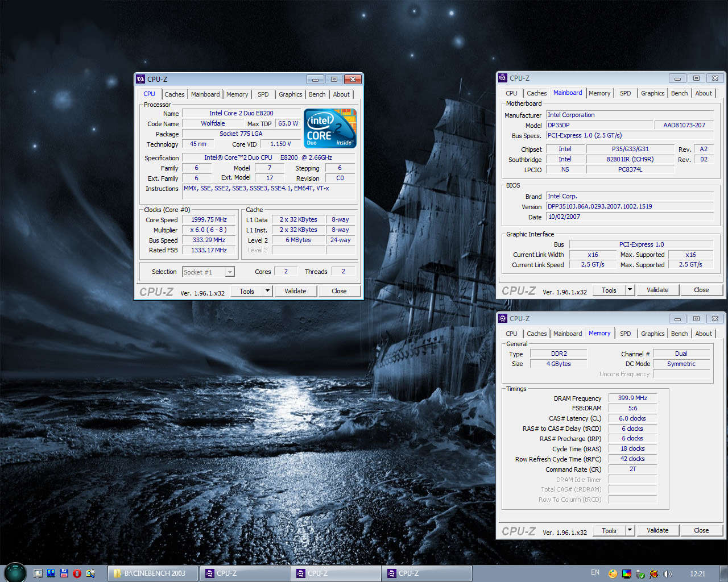Screen dimensions: 728x582
Task: Click the DRAM Frequency value '399.9 MHz'
Action: tap(632, 398)
